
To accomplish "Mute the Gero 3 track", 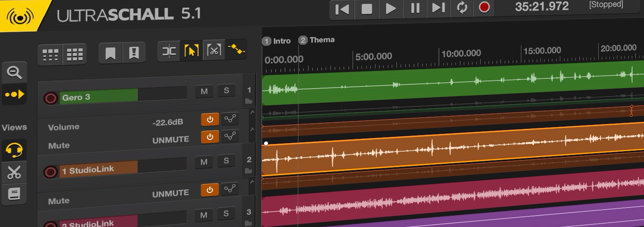I will (204, 91).
